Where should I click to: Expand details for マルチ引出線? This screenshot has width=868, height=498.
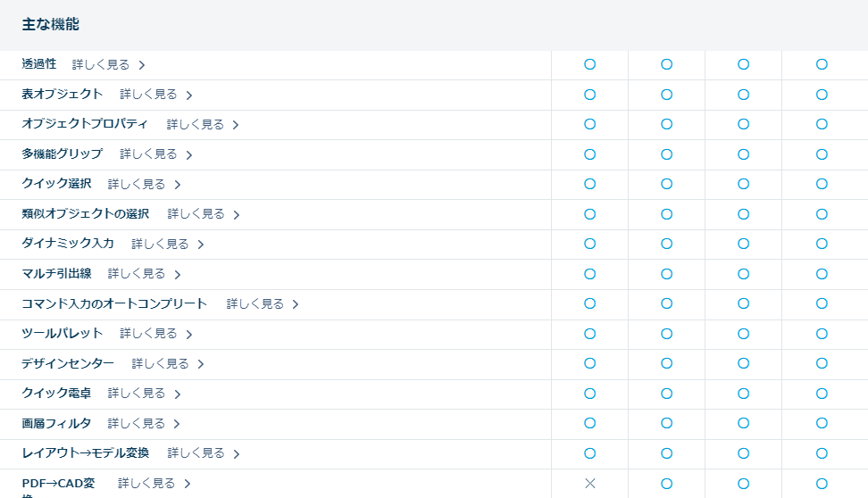136,274
